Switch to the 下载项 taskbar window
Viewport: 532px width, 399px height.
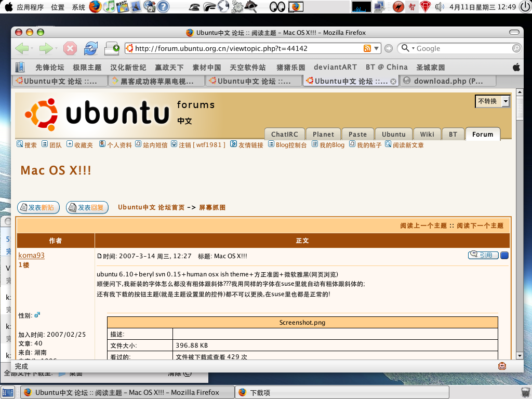(342, 393)
